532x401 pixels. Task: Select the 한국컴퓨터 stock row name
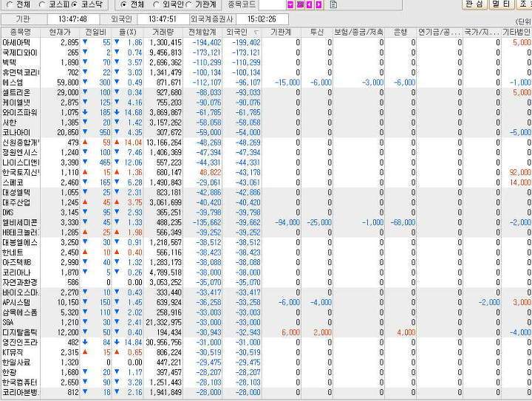coord(19,383)
